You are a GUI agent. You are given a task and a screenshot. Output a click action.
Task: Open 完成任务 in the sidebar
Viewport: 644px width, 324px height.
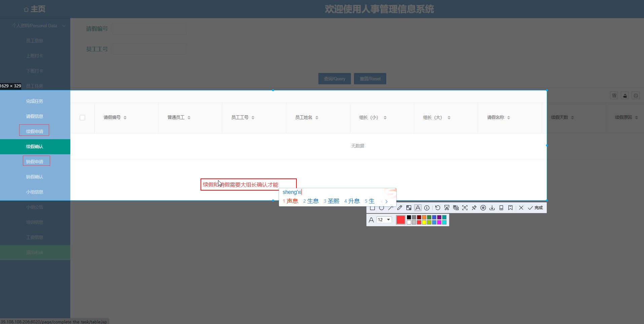pyautogui.click(x=35, y=101)
